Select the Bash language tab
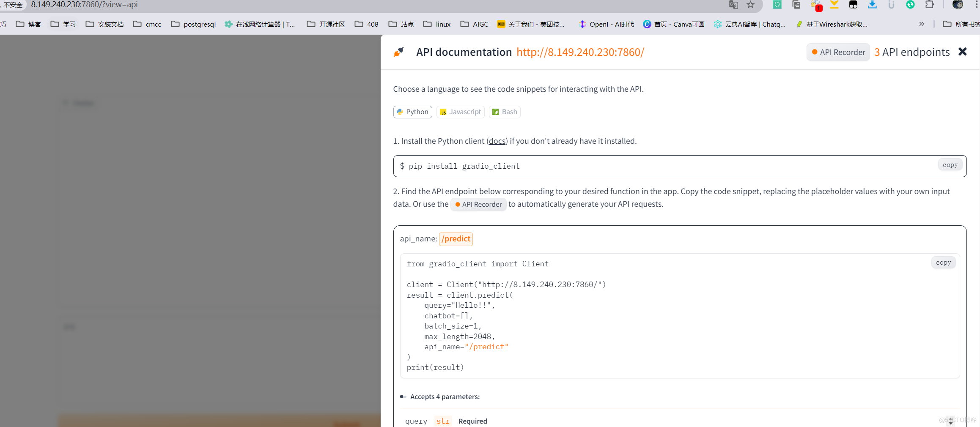Image resolution: width=980 pixels, height=427 pixels. click(505, 112)
